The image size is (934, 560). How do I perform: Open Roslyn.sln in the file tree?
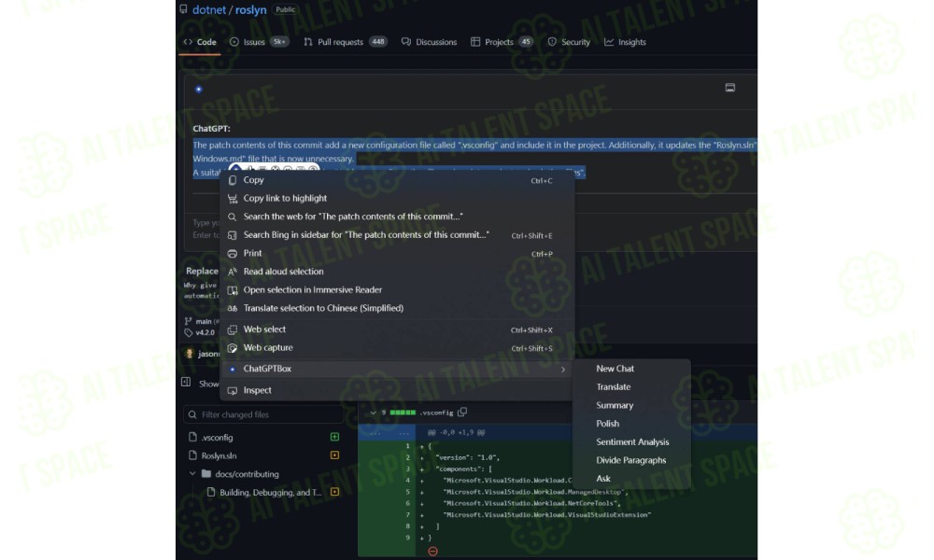(x=219, y=455)
